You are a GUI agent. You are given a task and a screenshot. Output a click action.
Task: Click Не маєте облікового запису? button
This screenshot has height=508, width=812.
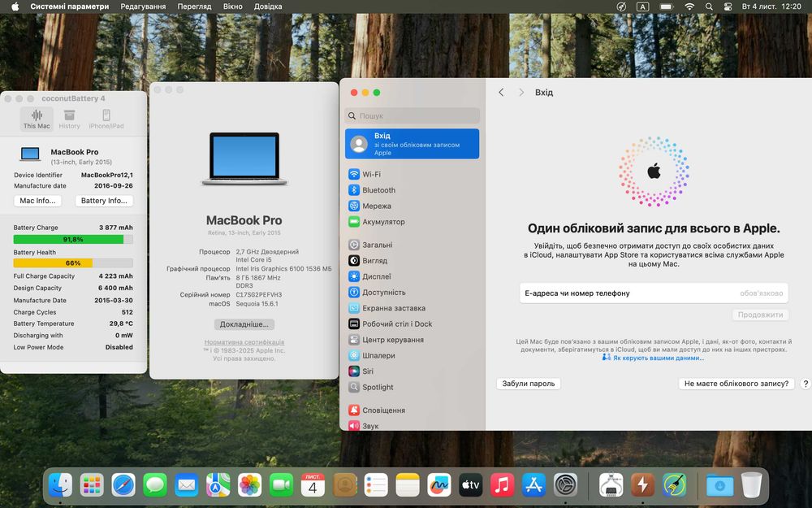[x=736, y=384]
